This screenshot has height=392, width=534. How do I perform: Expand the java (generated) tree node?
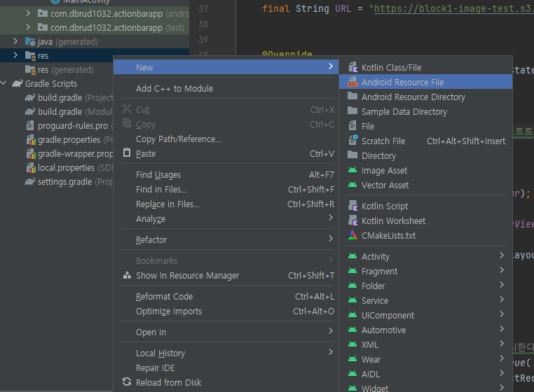[x=15, y=41]
